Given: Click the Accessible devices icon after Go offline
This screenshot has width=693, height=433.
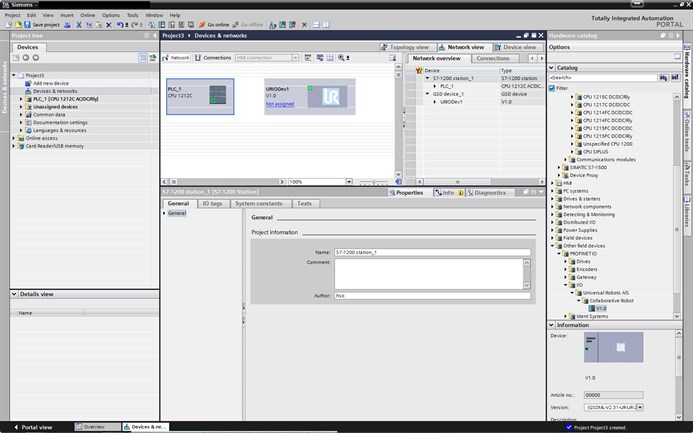Looking at the screenshot, I should [273, 25].
